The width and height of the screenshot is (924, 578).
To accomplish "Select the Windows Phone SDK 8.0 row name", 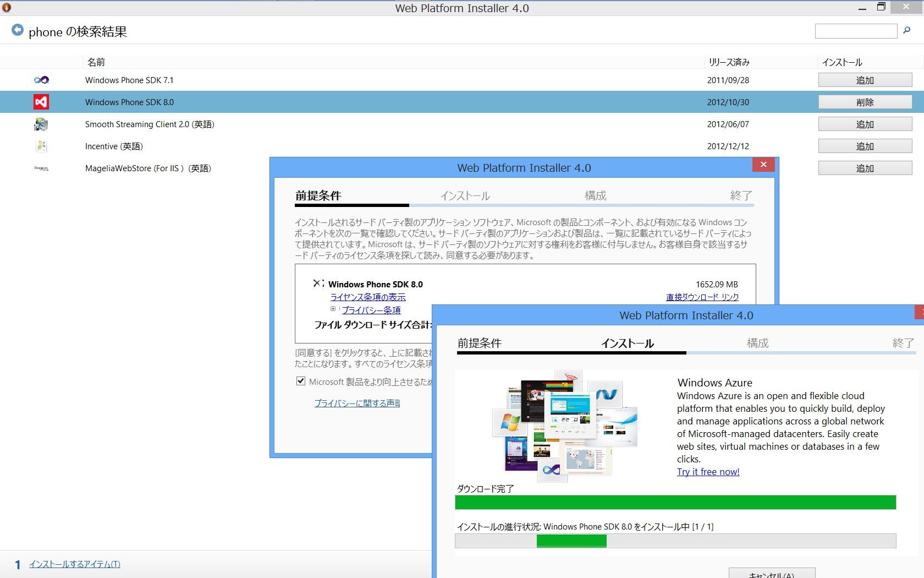I will pos(129,102).
